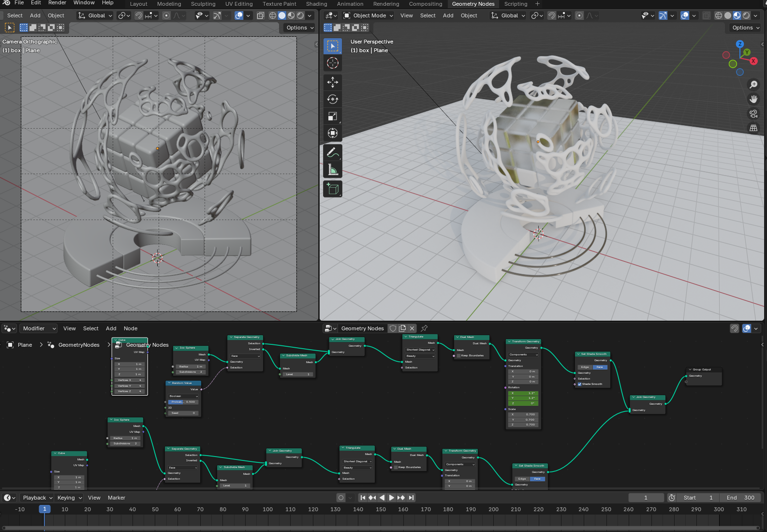
Task: Choose the Measure tool
Action: [332, 170]
